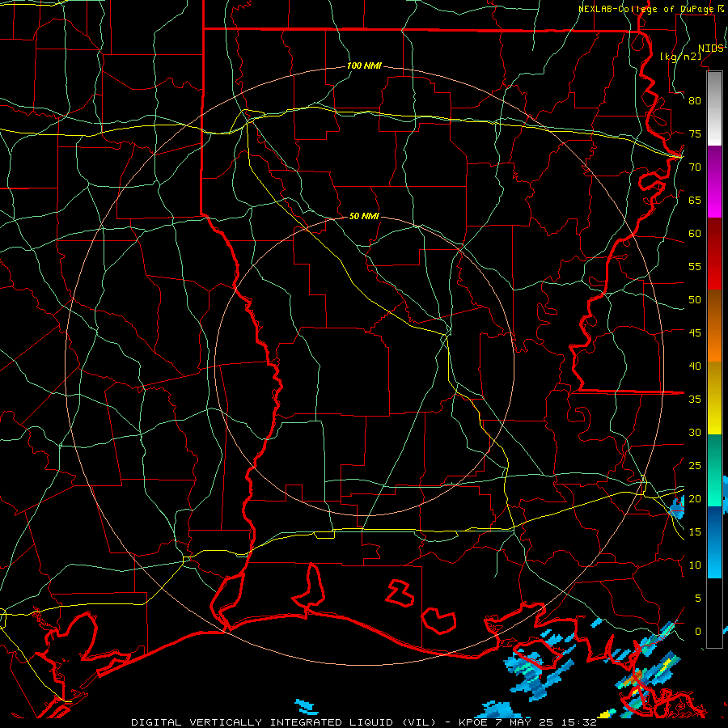Click the blue band between 10 and 20

[714, 542]
